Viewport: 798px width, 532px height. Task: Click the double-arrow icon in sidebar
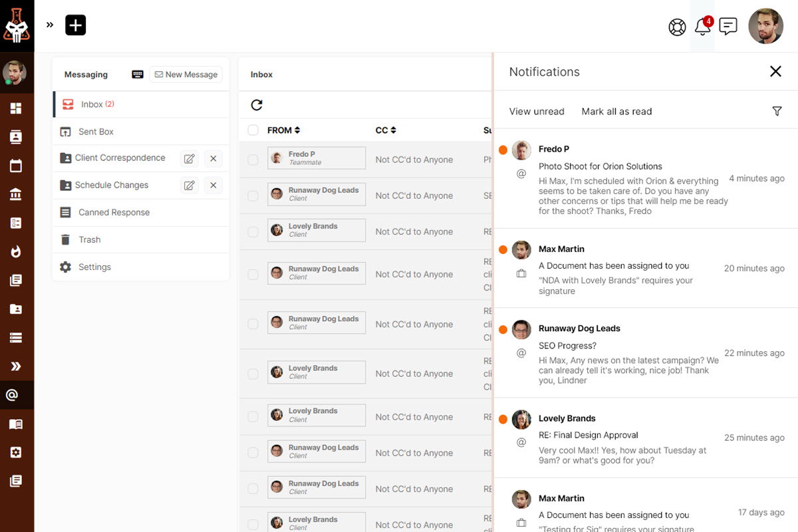point(16,366)
